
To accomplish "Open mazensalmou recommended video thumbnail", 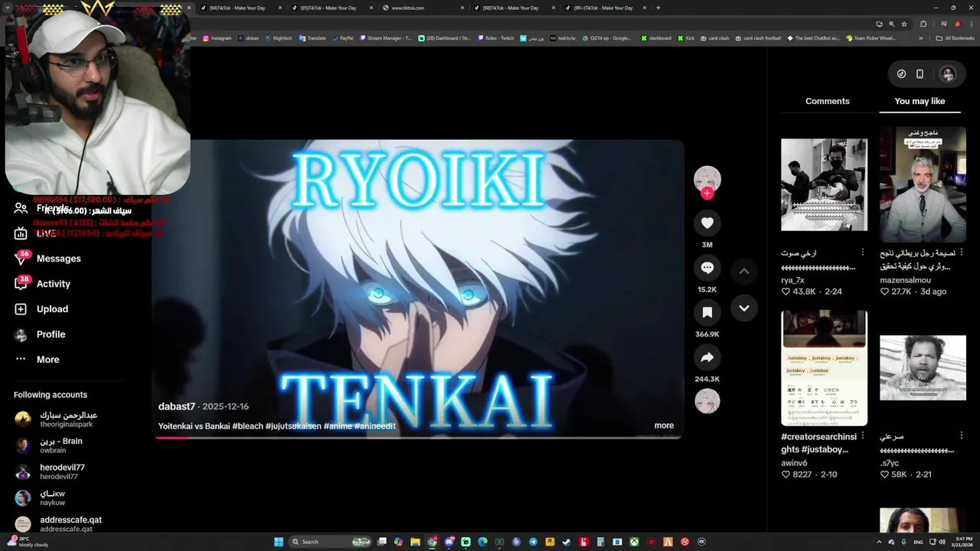I will (x=923, y=184).
